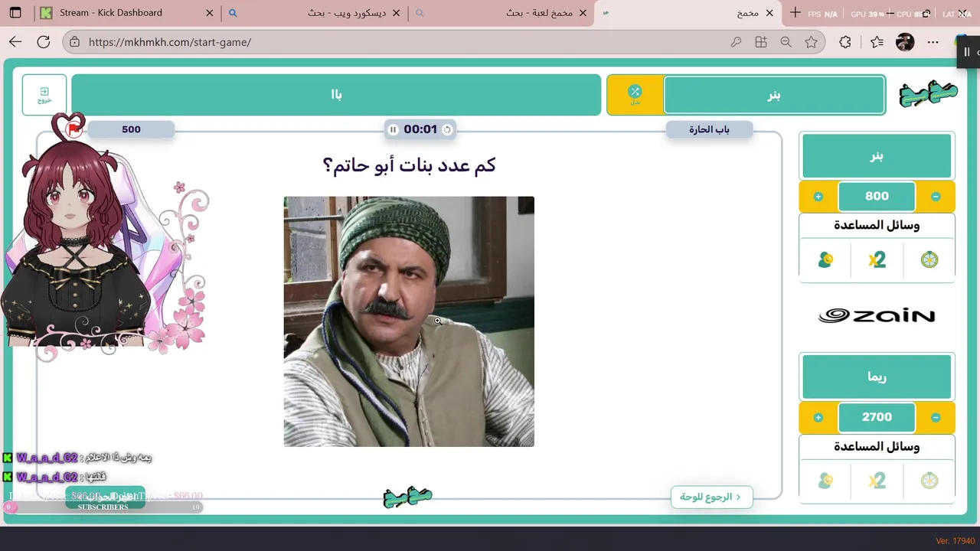Click the exit (خروج) button

(44, 95)
